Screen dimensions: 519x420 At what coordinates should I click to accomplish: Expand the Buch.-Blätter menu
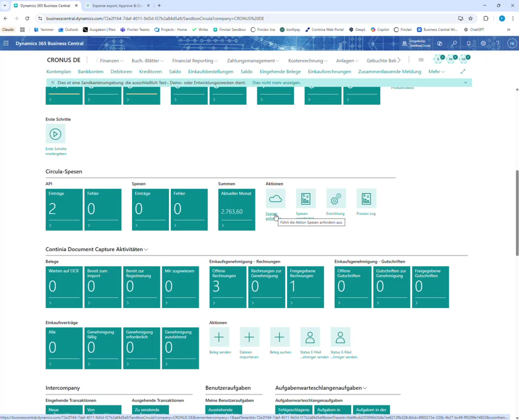pyautogui.click(x=147, y=61)
